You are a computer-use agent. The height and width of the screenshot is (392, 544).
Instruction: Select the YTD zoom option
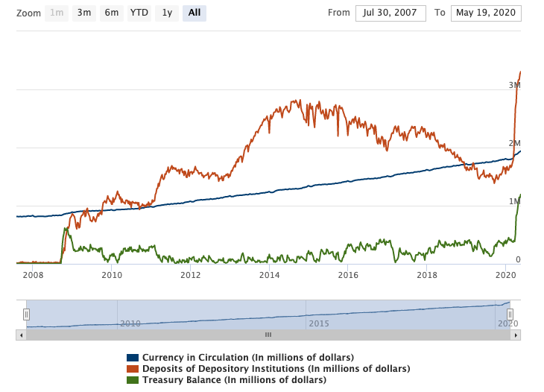139,13
